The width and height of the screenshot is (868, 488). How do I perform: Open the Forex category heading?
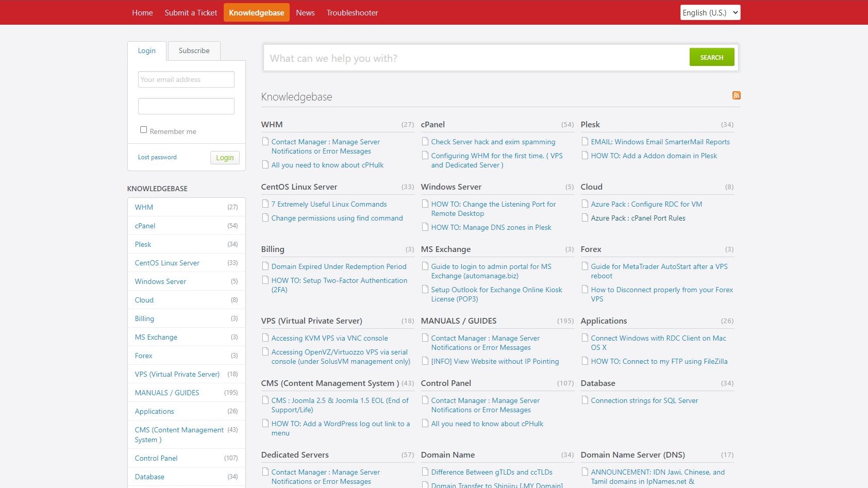click(591, 249)
